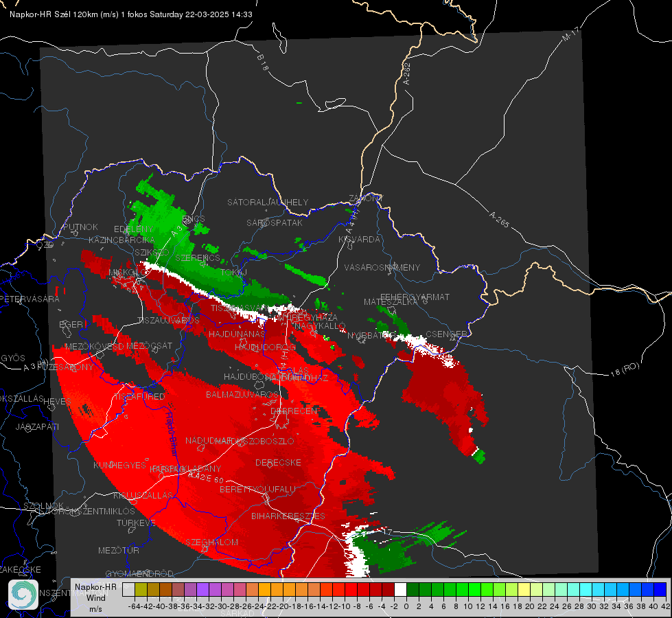Select the BALMAZÚJVÁROS label

tap(242, 394)
